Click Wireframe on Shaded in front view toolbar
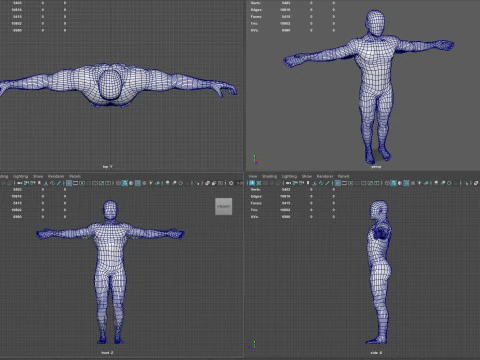The image size is (480, 360). [138, 183]
